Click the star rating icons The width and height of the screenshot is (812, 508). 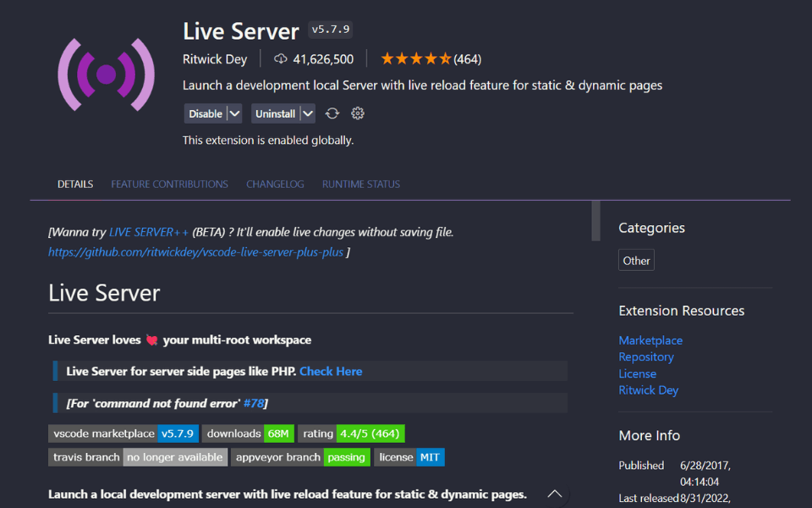415,58
